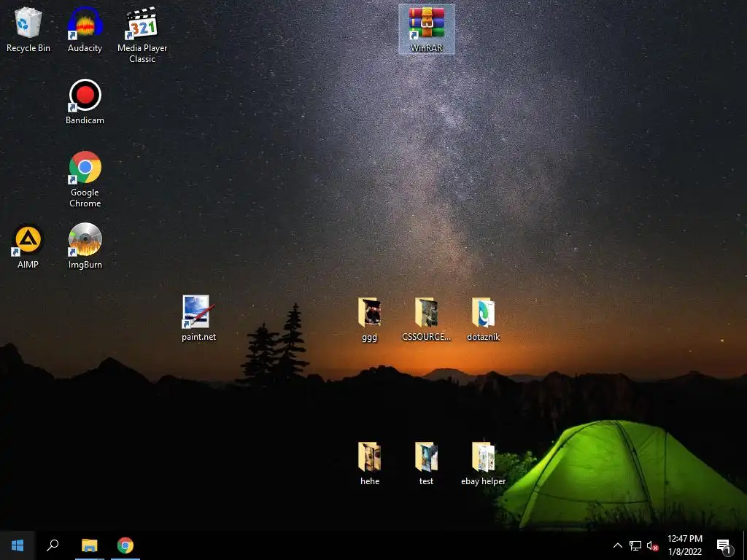Open the clock showing 12:47 PM
Screen dimensions: 747x560
(685, 545)
